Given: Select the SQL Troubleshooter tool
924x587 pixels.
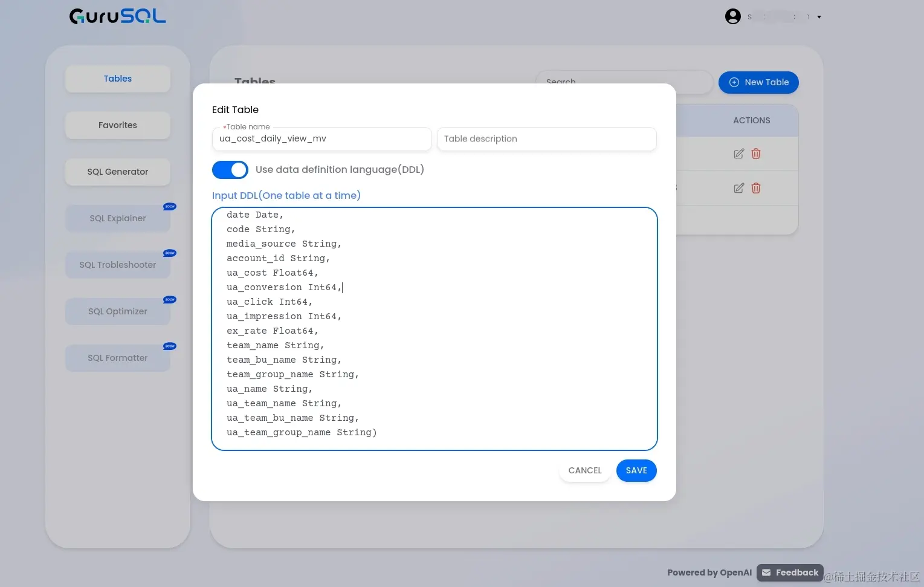Looking at the screenshot, I should pos(117,264).
